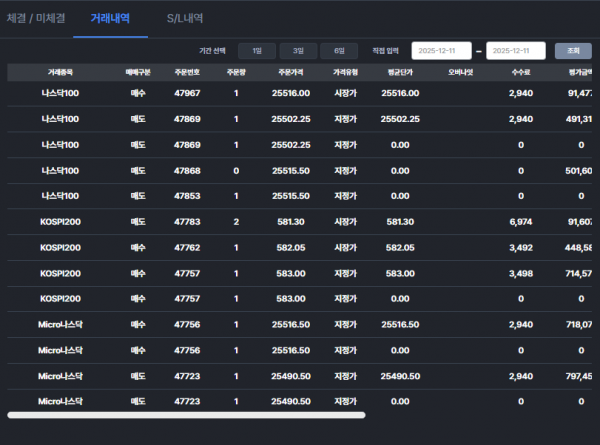
Task: Click 나스닥100 in the 47853 row
Action: pos(60,196)
